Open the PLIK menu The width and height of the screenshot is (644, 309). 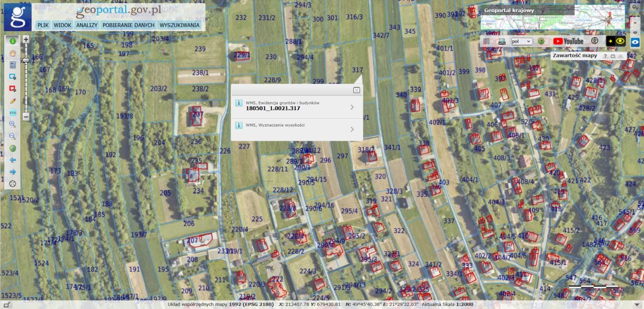[x=43, y=25]
